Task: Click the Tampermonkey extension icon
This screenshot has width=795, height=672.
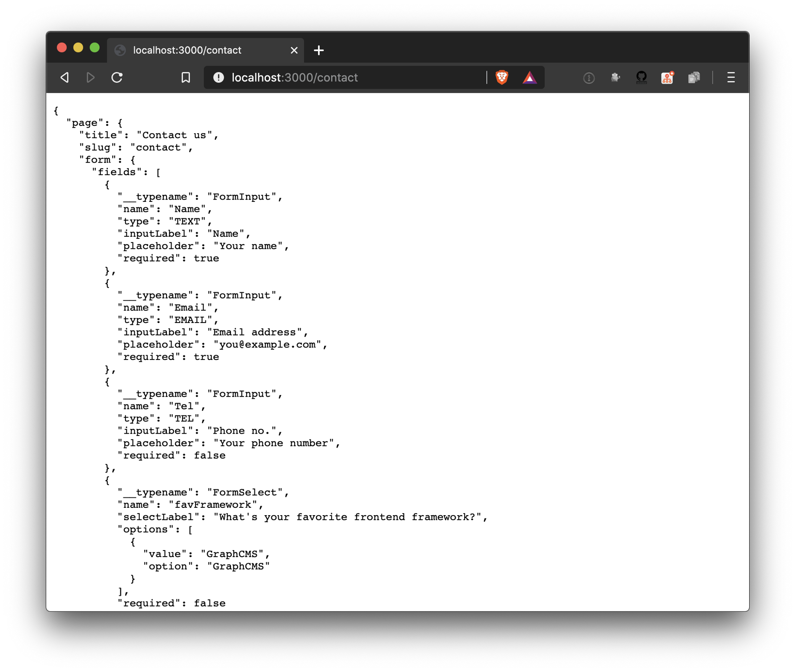Action: [616, 78]
